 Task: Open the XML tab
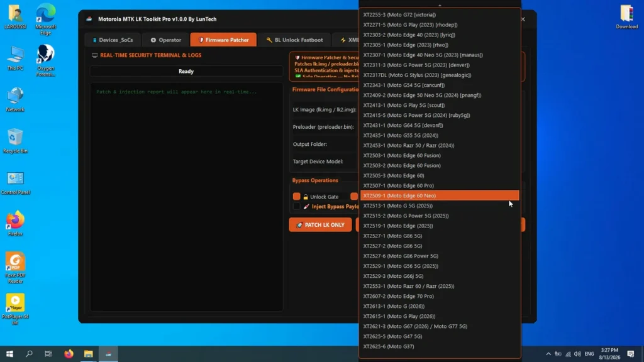click(x=348, y=40)
